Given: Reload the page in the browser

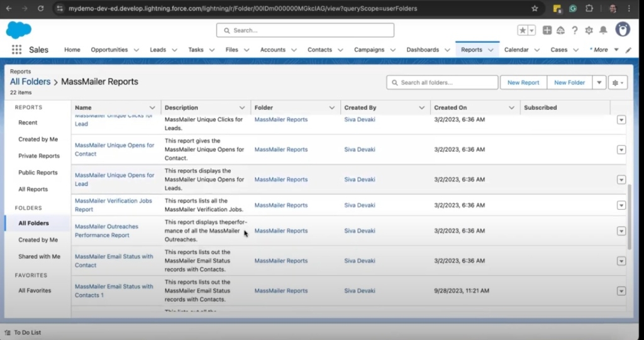Looking at the screenshot, I should [40, 8].
